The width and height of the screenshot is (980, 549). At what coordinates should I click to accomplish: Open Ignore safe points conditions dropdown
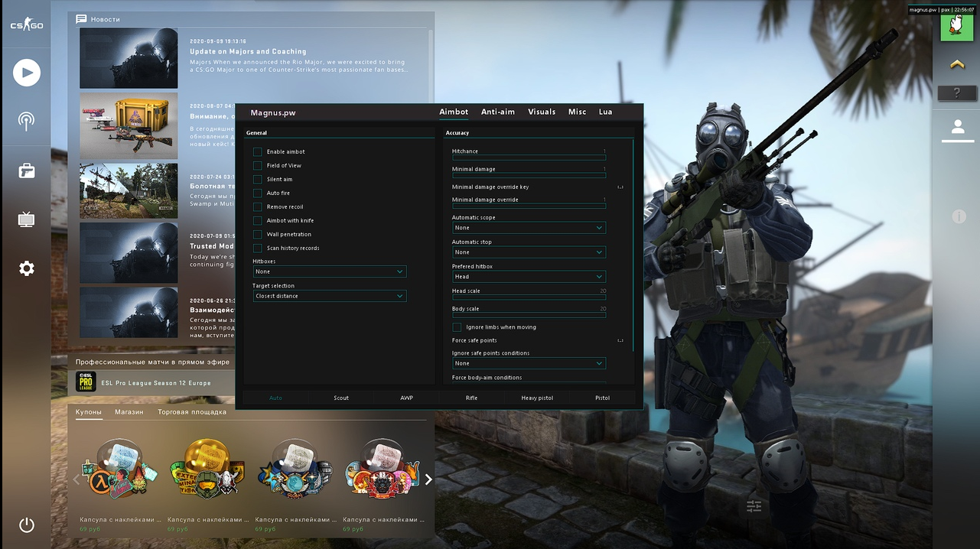(529, 363)
